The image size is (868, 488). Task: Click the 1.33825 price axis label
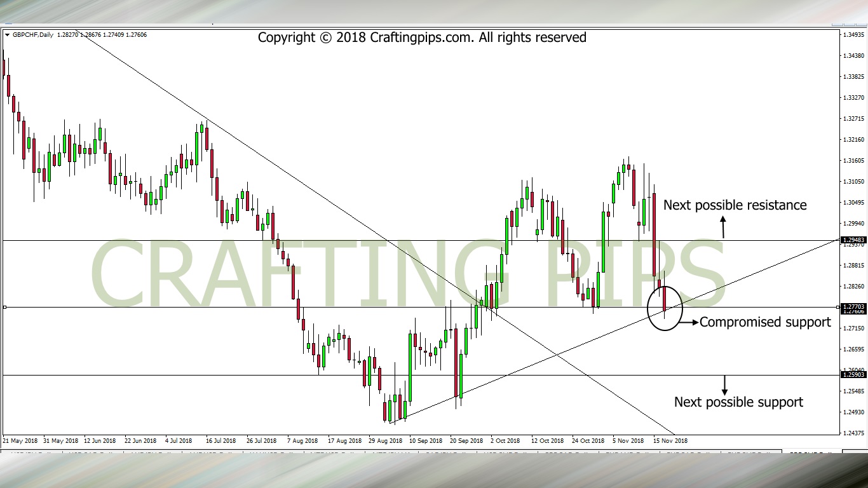tap(855, 76)
